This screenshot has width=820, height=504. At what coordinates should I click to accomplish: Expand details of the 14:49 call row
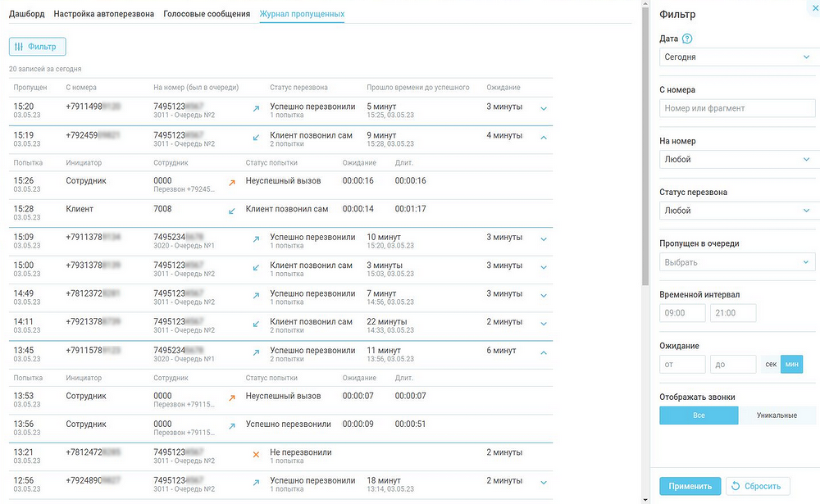544,296
